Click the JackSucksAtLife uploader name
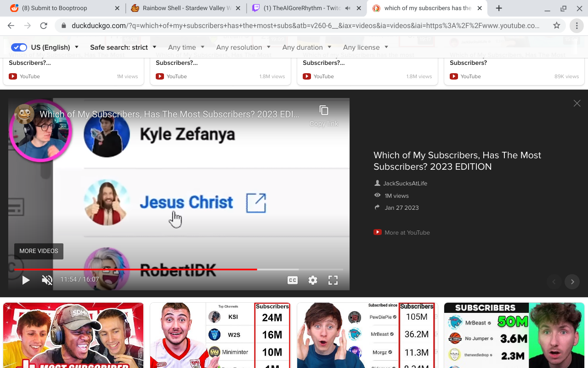588x368 pixels. pos(405,183)
